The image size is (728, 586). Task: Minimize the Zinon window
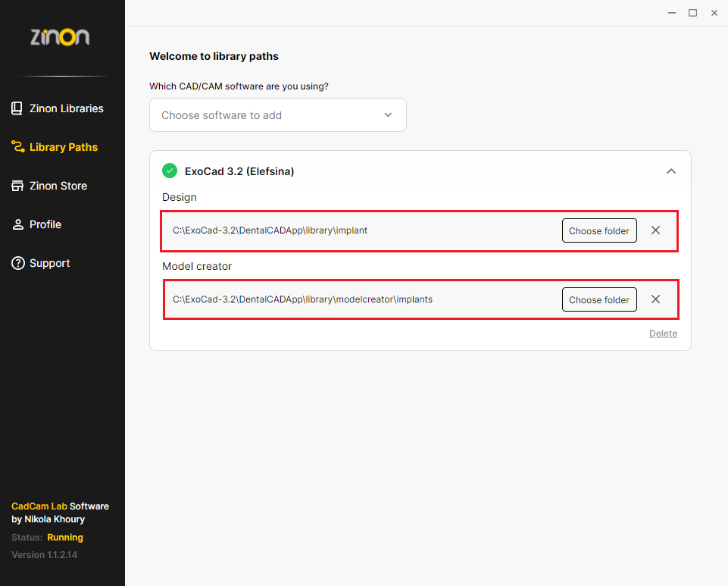(x=671, y=13)
